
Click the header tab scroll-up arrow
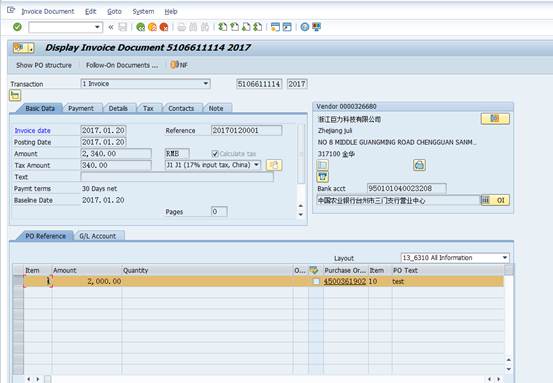(x=300, y=206)
